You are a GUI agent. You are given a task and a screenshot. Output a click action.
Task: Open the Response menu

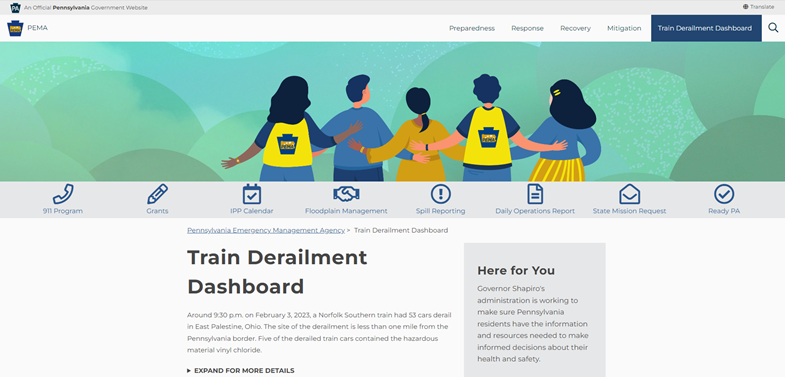point(527,28)
